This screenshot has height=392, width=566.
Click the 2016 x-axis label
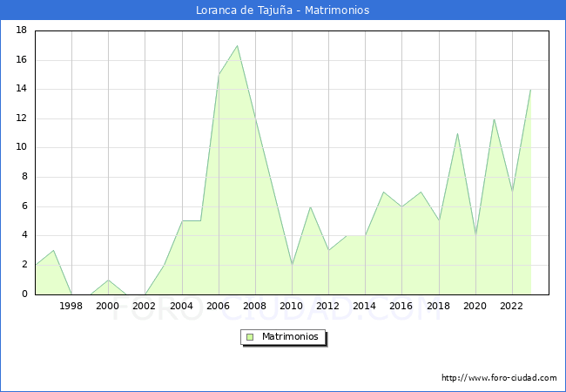pos(401,306)
